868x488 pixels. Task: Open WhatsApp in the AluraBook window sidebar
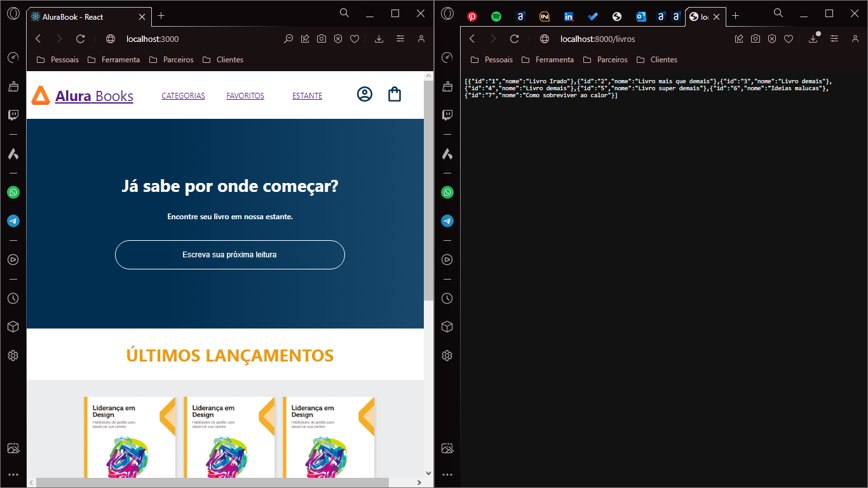(x=13, y=192)
